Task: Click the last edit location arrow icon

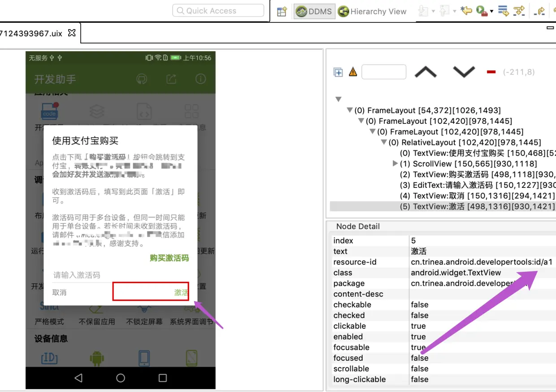Action: point(467,11)
